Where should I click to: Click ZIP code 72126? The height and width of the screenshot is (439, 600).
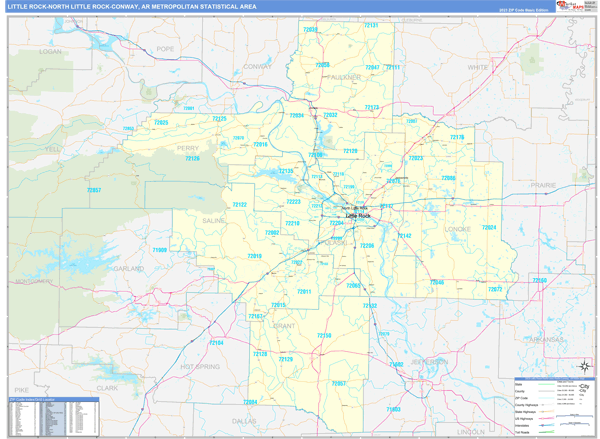click(x=192, y=158)
